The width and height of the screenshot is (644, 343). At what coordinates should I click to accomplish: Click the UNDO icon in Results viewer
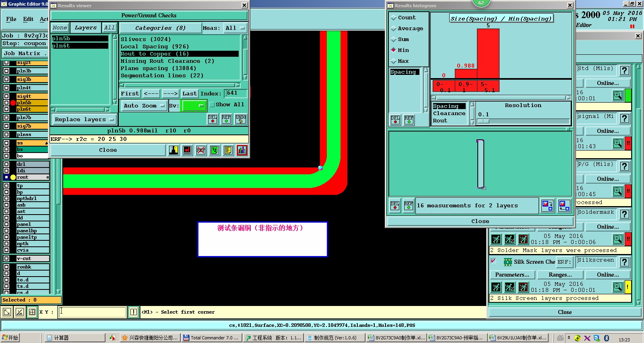(x=241, y=119)
